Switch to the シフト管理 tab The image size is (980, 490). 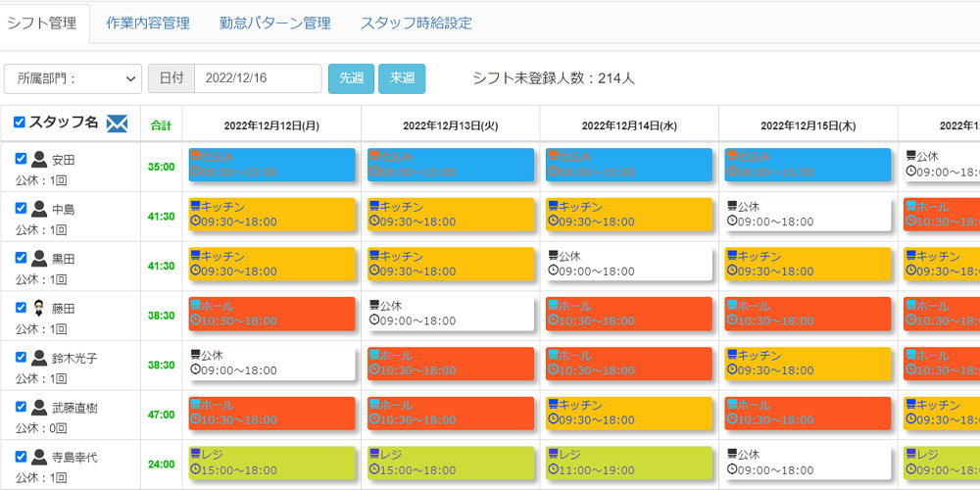click(42, 24)
